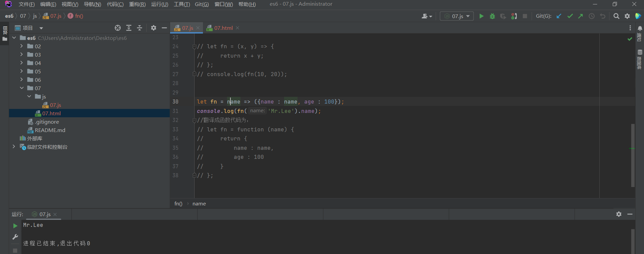Image resolution: width=644 pixels, height=254 pixels.
Task: Click the user account icon dropdown
Action: (x=427, y=16)
